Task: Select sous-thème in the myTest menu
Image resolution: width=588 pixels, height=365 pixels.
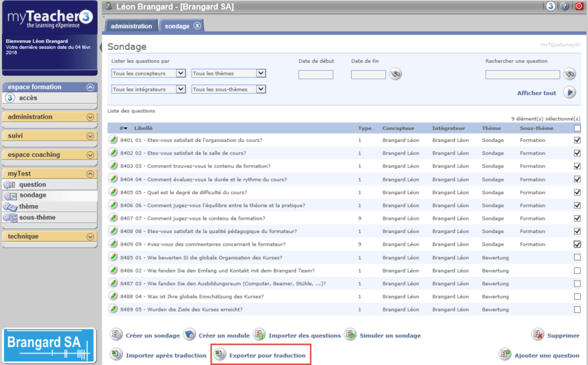Action: [x=37, y=218]
